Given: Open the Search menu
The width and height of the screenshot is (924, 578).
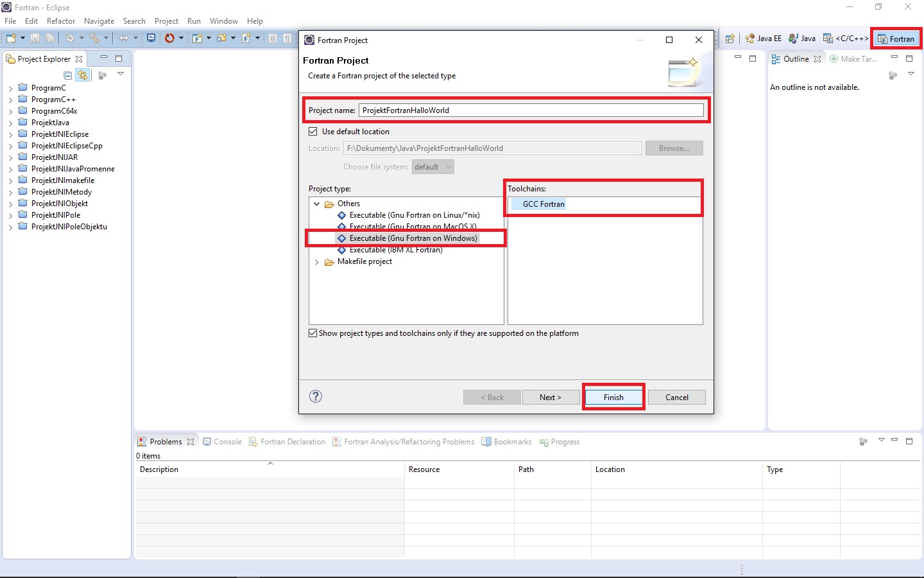Looking at the screenshot, I should pos(134,21).
